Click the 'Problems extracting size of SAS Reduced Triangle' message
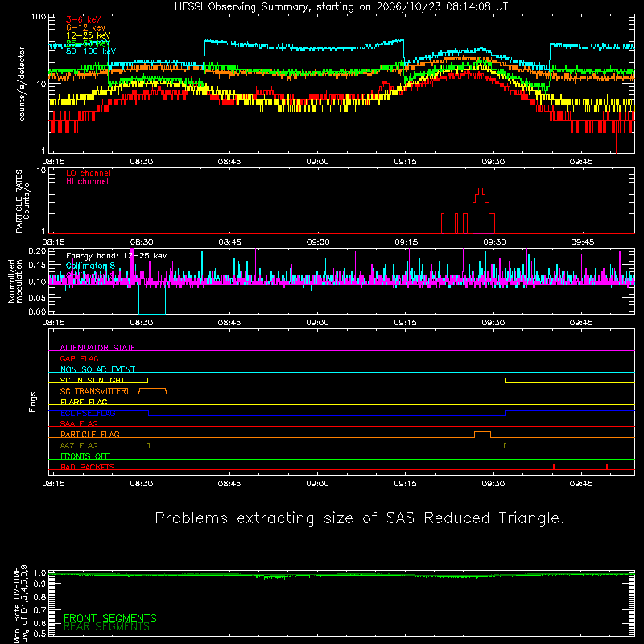Image resolution: width=644 pixels, height=644 pixels. [x=359, y=518]
